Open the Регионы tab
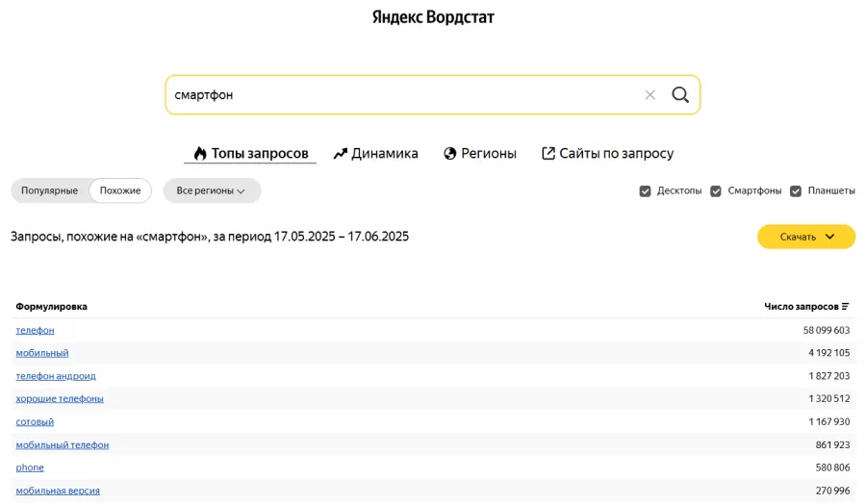866x504 pixels. coord(480,153)
